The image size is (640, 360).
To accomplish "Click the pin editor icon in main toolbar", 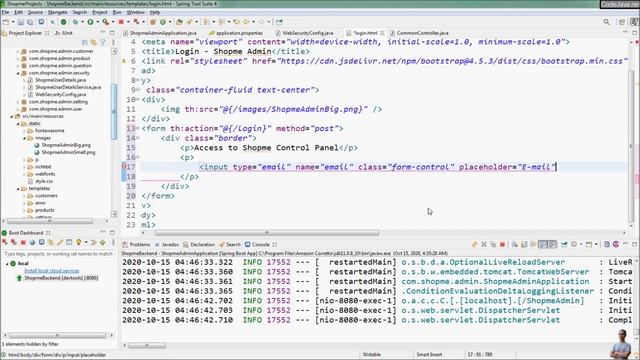I will coord(279,22).
